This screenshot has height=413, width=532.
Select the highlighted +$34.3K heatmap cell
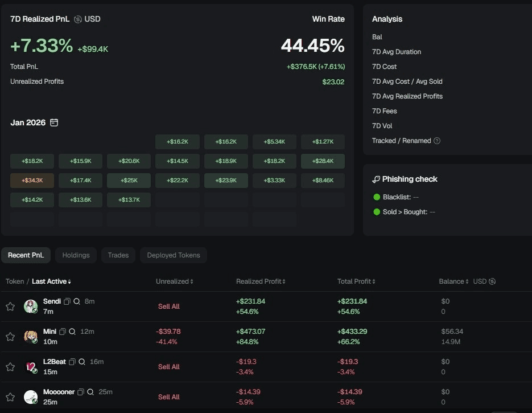coord(32,180)
